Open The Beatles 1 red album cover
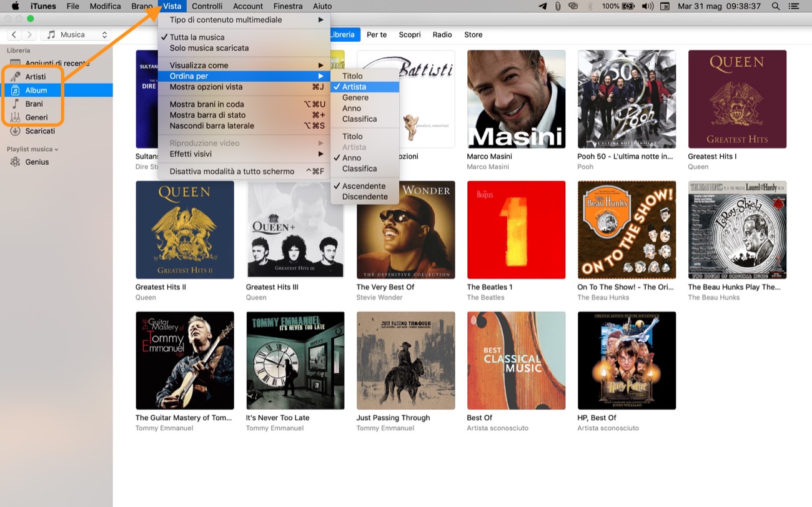This screenshot has height=507, width=812. point(517,230)
